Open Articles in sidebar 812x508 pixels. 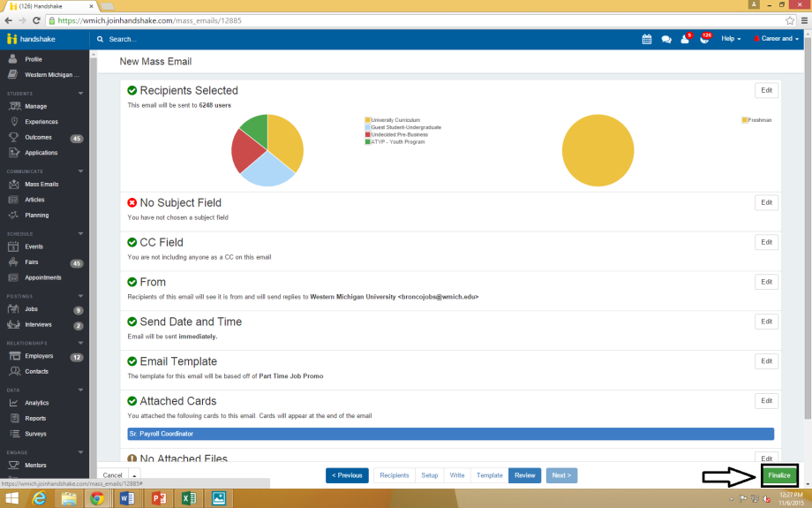click(x=34, y=200)
